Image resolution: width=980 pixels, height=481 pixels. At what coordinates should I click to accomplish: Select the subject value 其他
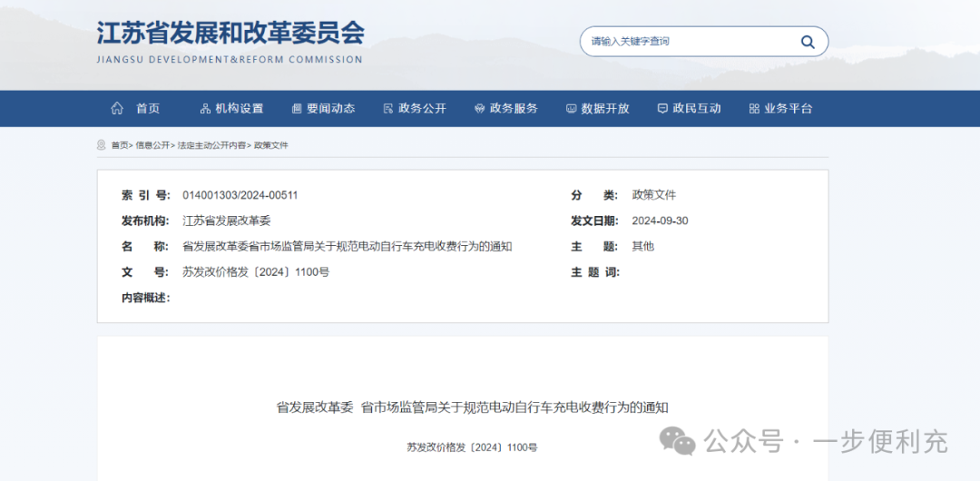(643, 247)
